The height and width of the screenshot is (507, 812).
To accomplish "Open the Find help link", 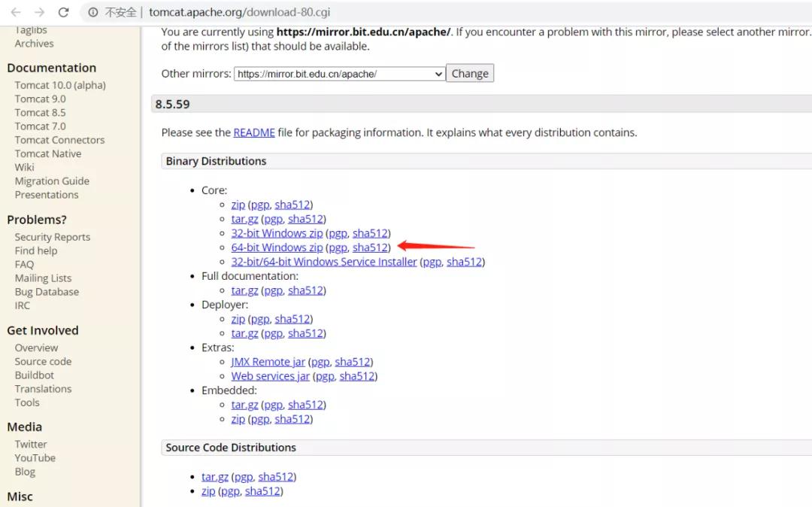I will click(x=36, y=250).
